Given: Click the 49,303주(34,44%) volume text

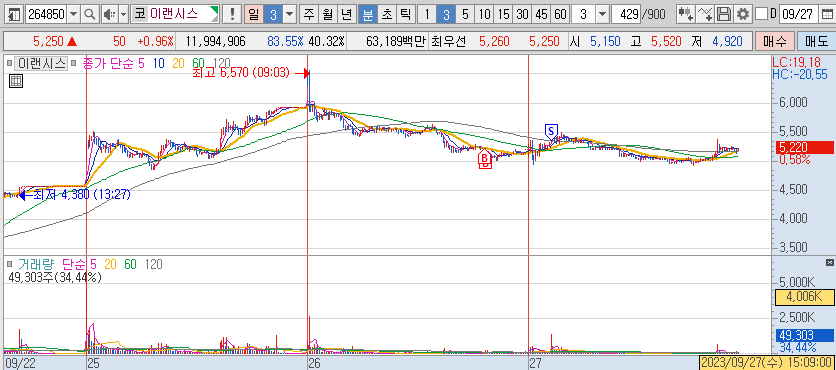Looking at the screenshot, I should (x=55, y=277).
